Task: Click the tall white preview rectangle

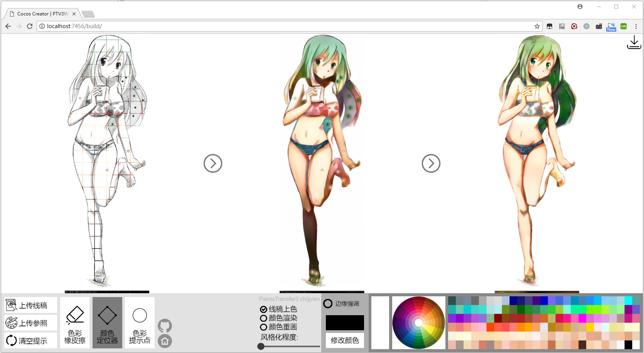Action: (x=380, y=323)
